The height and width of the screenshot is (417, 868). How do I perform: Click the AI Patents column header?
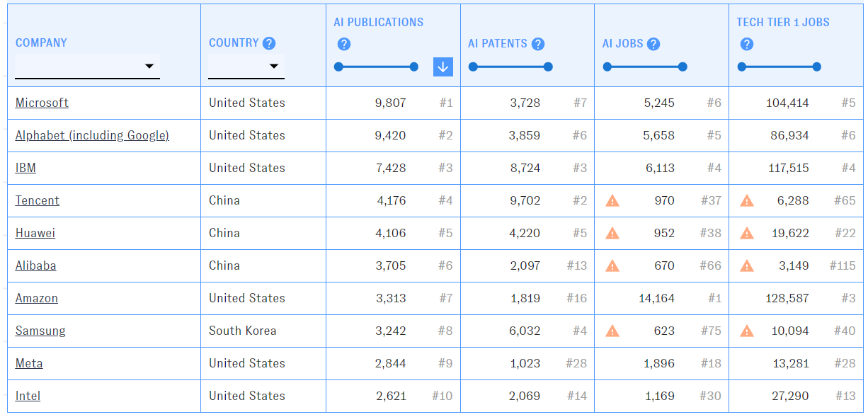497,44
